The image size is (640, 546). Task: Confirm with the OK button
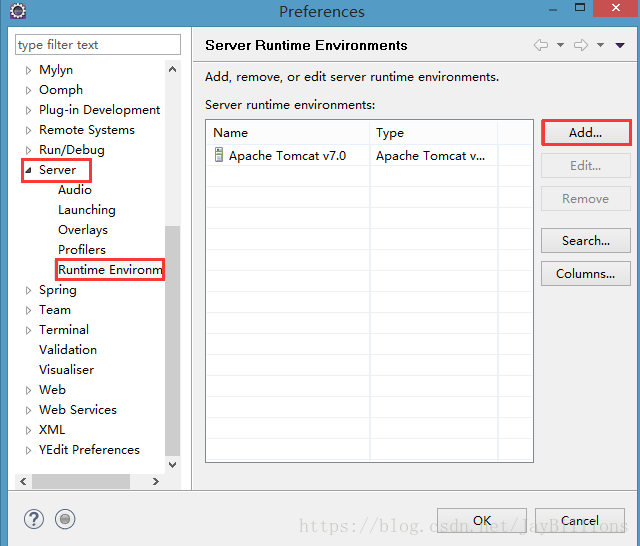[482, 521]
